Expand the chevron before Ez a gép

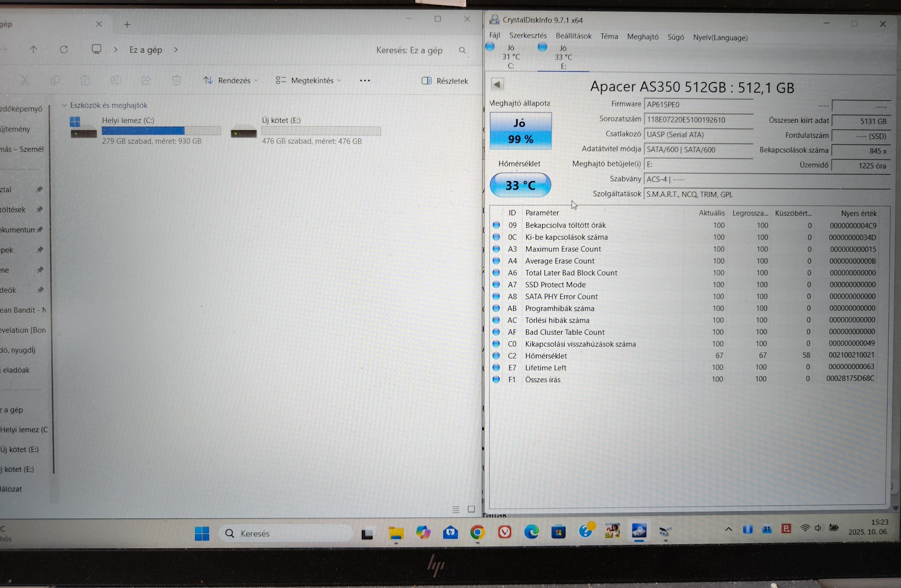click(x=116, y=50)
